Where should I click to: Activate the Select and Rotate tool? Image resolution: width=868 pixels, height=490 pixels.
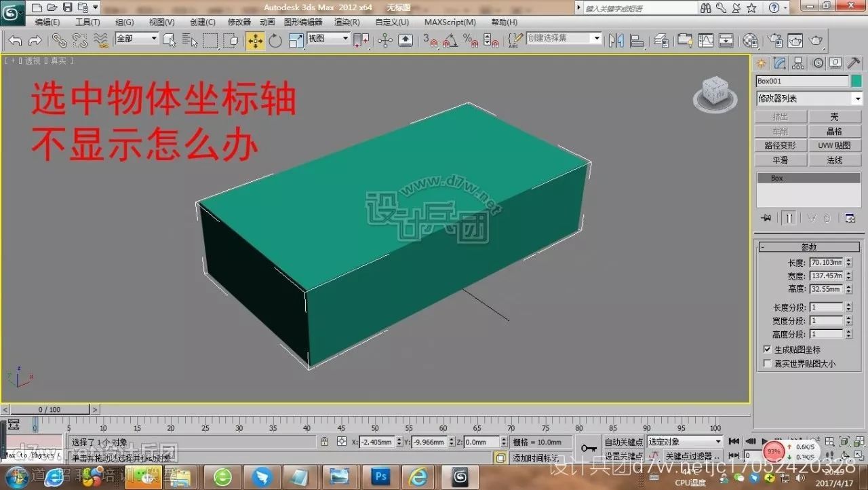click(x=275, y=39)
